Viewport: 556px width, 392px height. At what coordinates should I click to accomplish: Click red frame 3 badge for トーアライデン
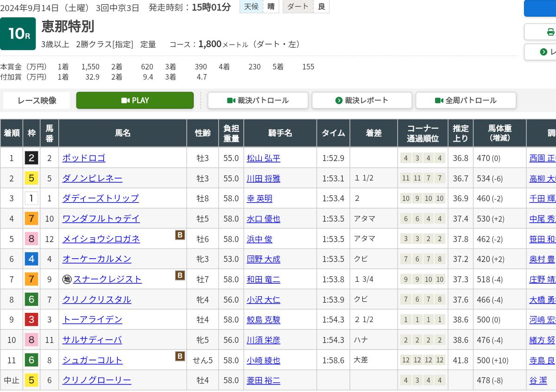coord(32,320)
